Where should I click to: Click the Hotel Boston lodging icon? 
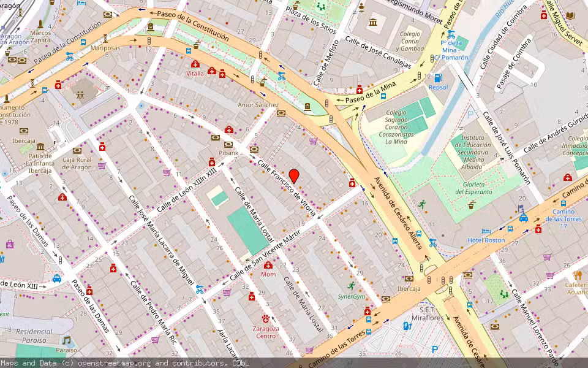click(486, 231)
